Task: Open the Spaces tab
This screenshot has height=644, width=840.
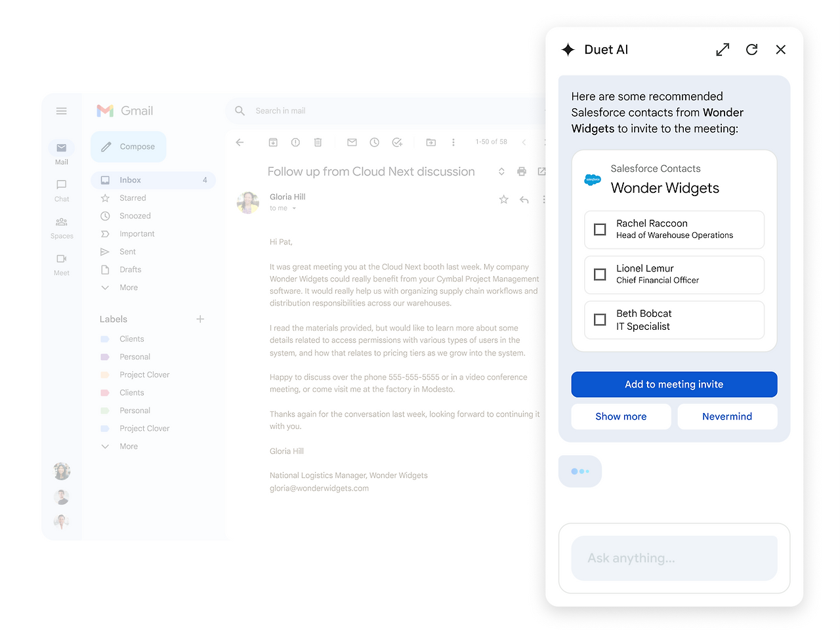Action: [62, 228]
